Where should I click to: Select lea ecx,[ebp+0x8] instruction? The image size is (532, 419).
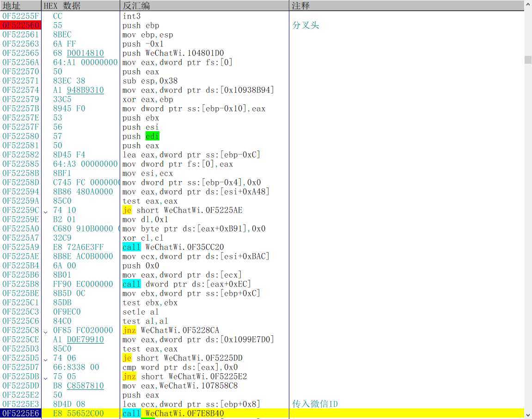pos(191,404)
